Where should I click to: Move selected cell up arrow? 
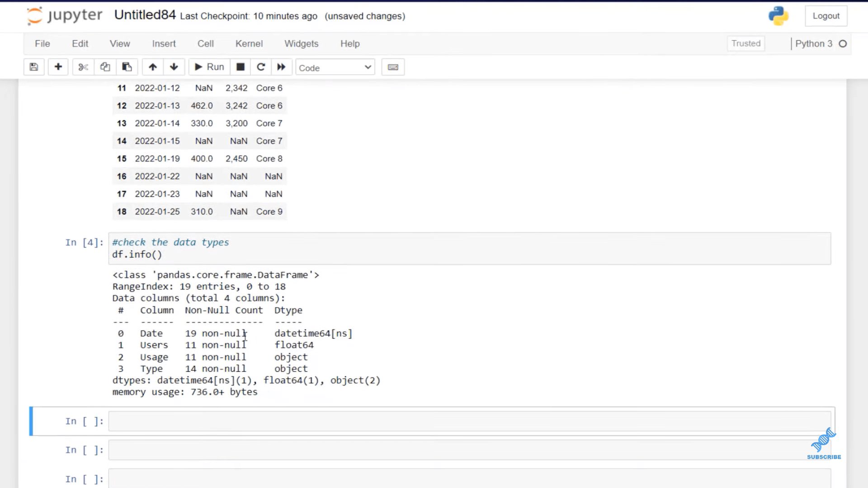[x=153, y=67]
